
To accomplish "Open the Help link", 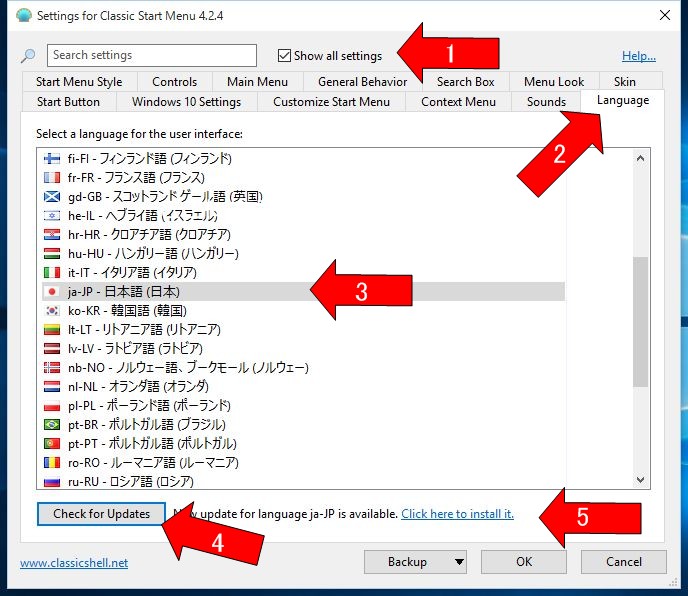I will [x=639, y=56].
